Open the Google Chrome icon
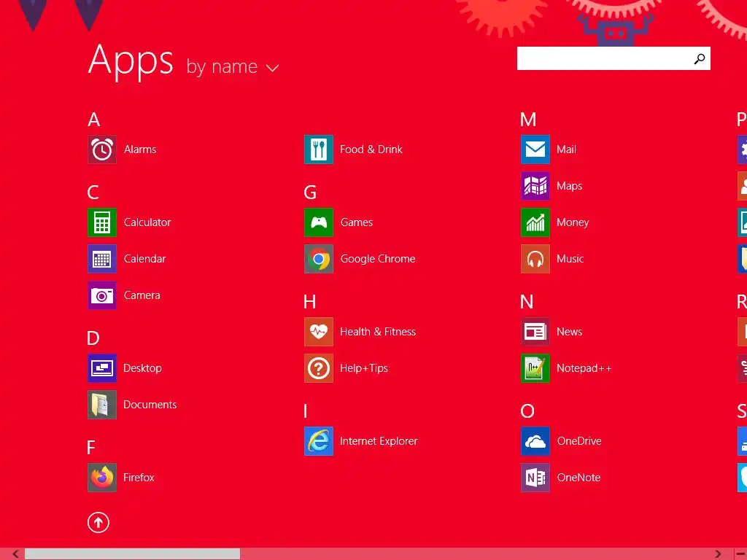The height and width of the screenshot is (560, 747). click(x=319, y=259)
